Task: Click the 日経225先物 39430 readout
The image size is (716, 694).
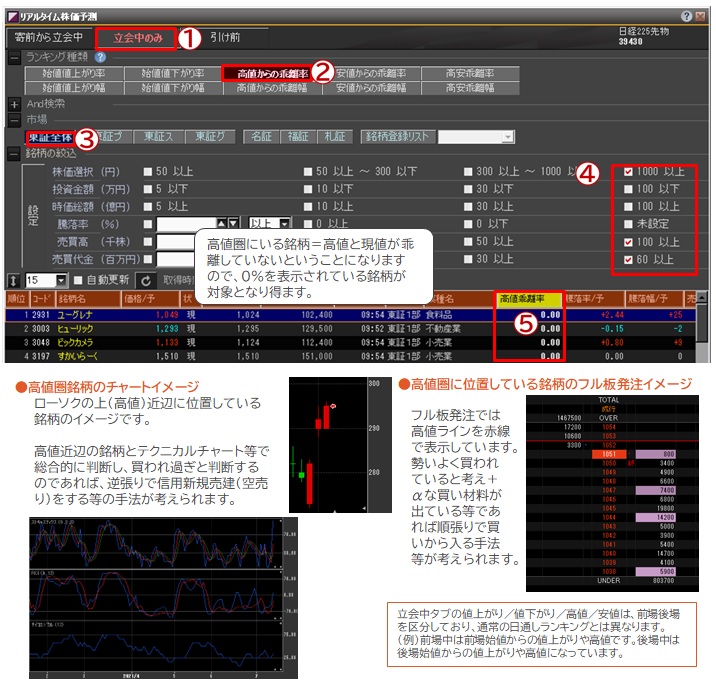Action: (x=644, y=36)
